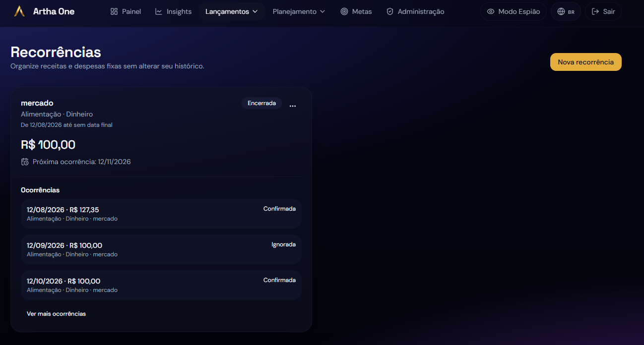Click Confirmada status on 12/08/2026 row

click(x=279, y=209)
